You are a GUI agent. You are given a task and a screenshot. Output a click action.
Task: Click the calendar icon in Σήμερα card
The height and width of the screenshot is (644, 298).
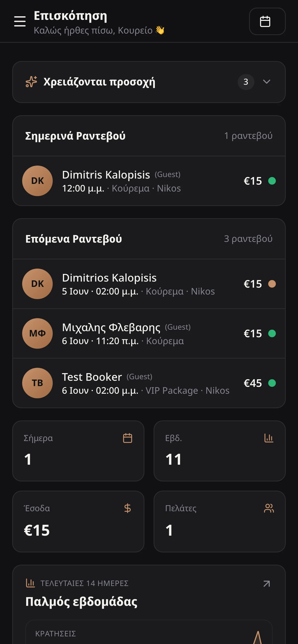[x=128, y=438]
